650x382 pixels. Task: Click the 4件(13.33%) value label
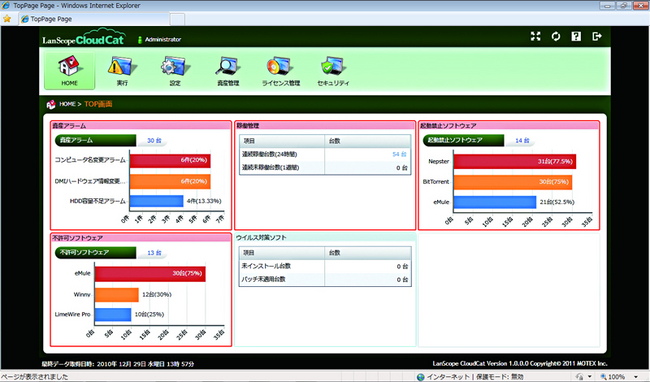204,201
